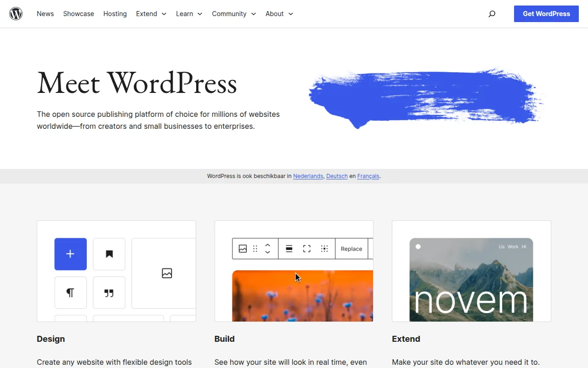The height and width of the screenshot is (368, 588).
Task: Open the search magnifier icon
Action: click(492, 14)
